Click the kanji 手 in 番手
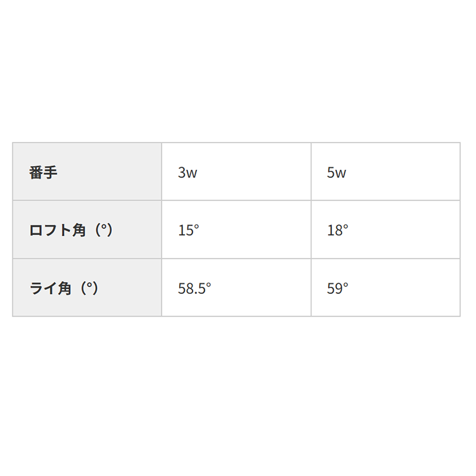Viewport: 476px width, 476px height. point(50,172)
